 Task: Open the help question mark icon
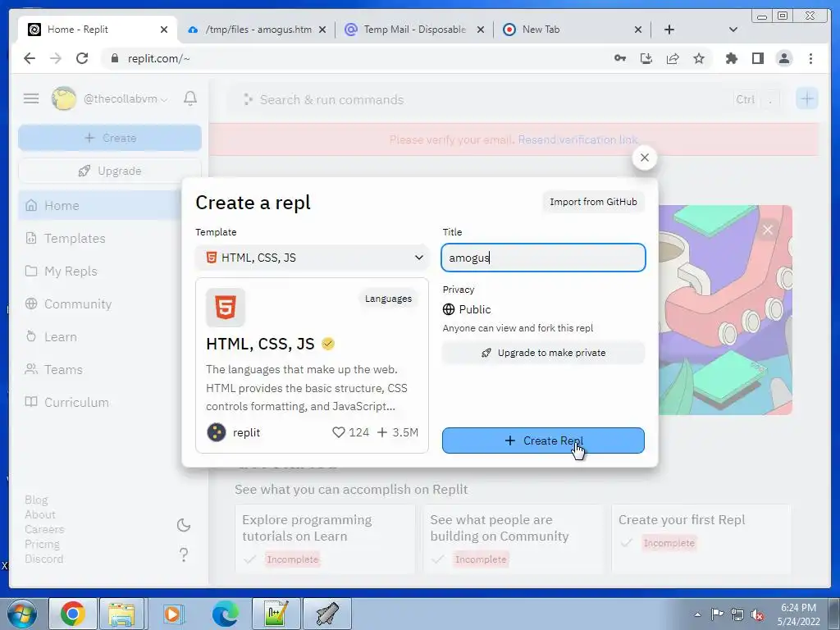(x=184, y=555)
